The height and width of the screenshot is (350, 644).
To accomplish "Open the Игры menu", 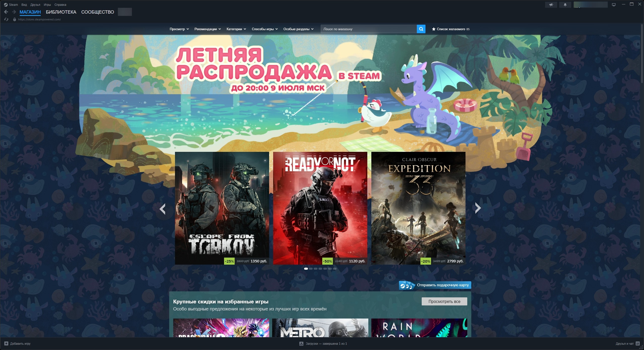I will pyautogui.click(x=47, y=5).
